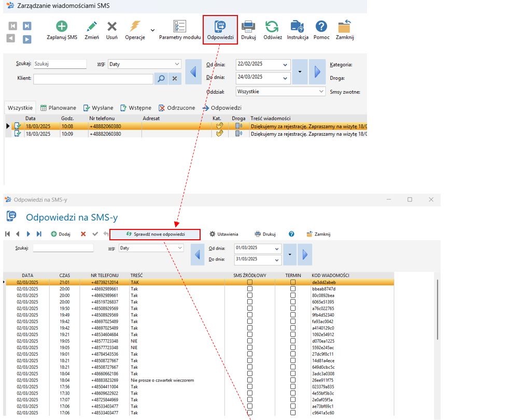This screenshot has width=507, height=420.
Task: Open the Operacje lightning icon
Action: click(x=135, y=31)
